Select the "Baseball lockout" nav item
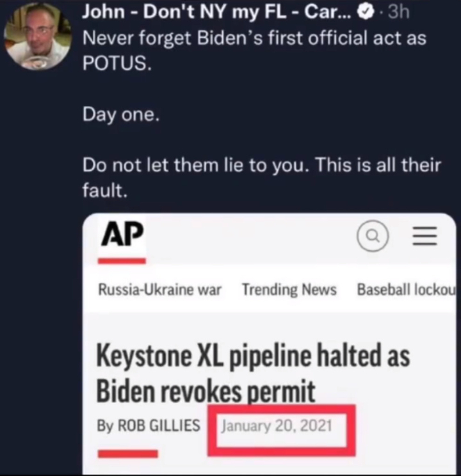 (x=406, y=290)
